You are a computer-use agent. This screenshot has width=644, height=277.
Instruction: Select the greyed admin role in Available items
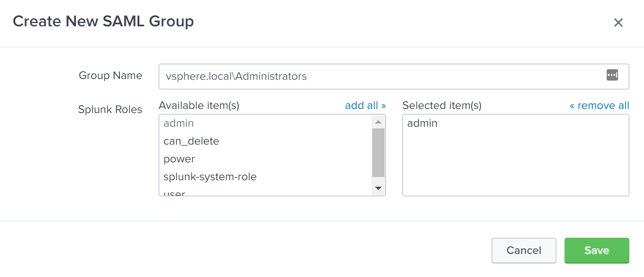tap(179, 124)
